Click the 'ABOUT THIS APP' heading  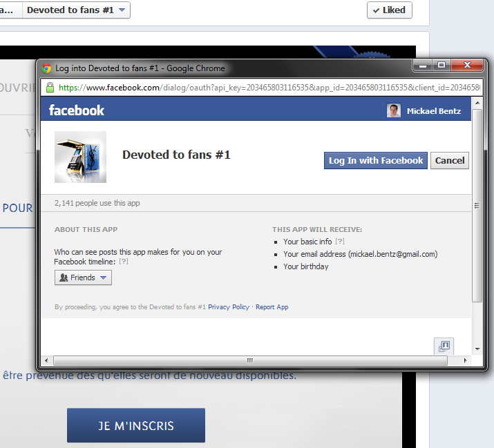86,229
